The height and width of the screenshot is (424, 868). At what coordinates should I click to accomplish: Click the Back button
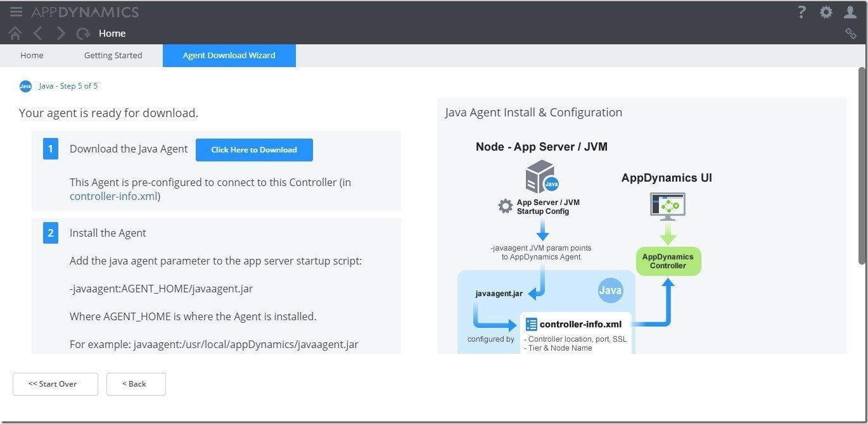[x=136, y=384]
